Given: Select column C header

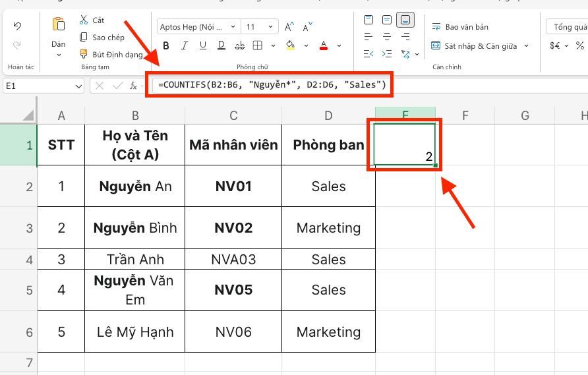Looking at the screenshot, I should (x=233, y=115).
